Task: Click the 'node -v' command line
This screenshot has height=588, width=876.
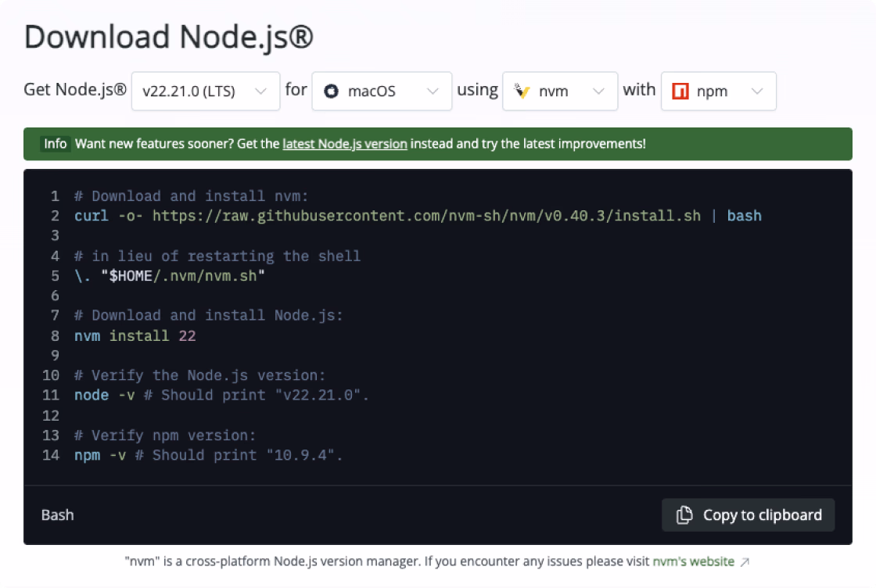Action: pos(222,396)
